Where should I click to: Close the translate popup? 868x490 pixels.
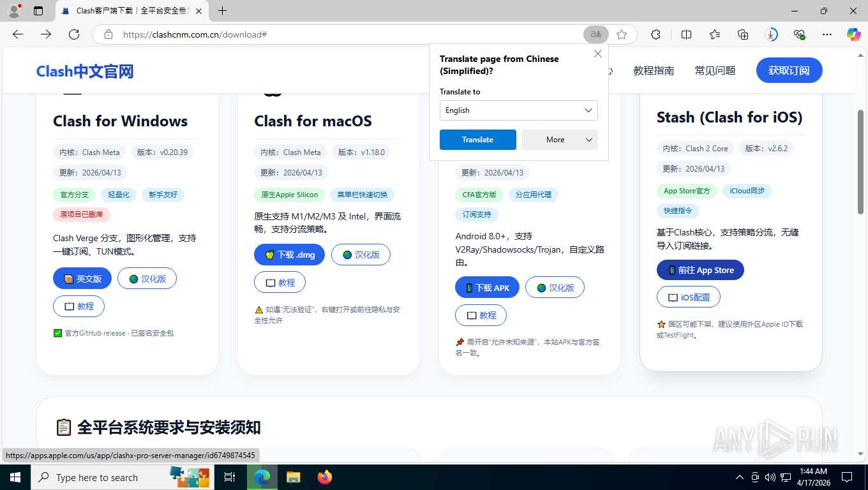pyautogui.click(x=598, y=54)
